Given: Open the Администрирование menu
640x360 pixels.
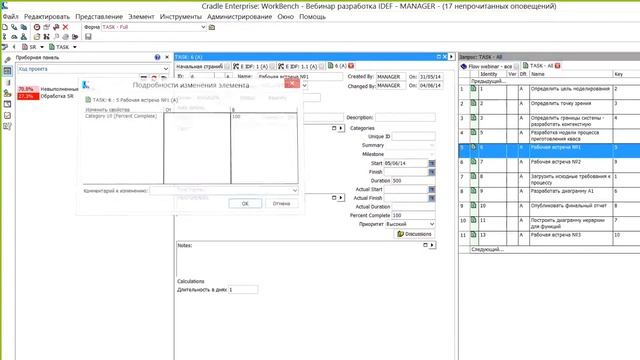Looking at the screenshot, I should [240, 17].
